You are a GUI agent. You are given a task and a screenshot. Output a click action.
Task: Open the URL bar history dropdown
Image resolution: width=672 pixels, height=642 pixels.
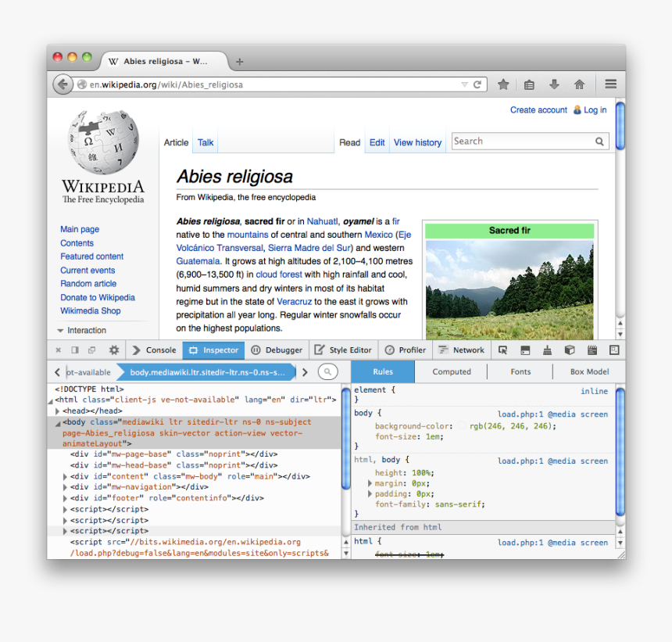[464, 84]
